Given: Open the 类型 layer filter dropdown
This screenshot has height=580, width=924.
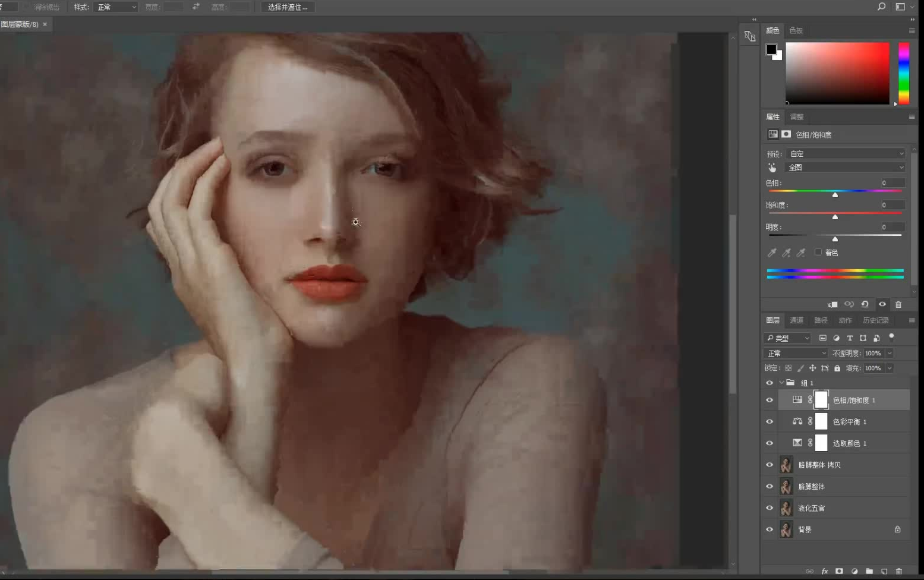Looking at the screenshot, I should (x=787, y=338).
